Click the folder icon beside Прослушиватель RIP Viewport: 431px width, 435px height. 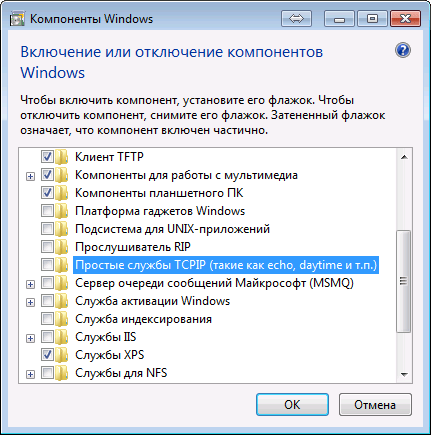click(62, 247)
